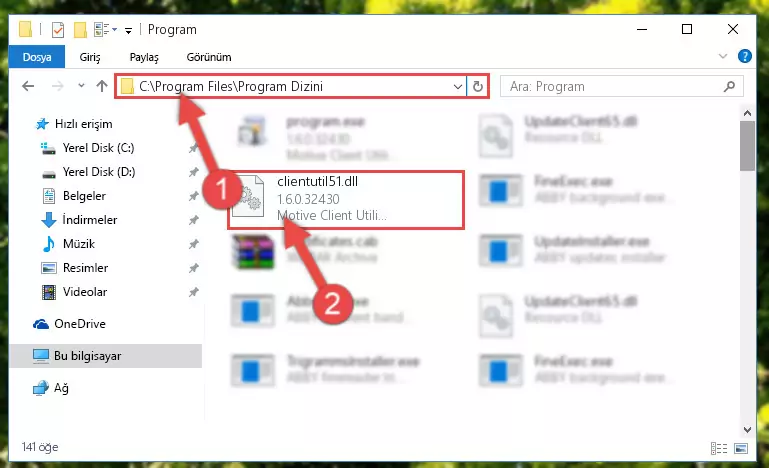Switch to details list view icon
Image resolution: width=769 pixels, height=468 pixels.
pyautogui.click(x=718, y=448)
